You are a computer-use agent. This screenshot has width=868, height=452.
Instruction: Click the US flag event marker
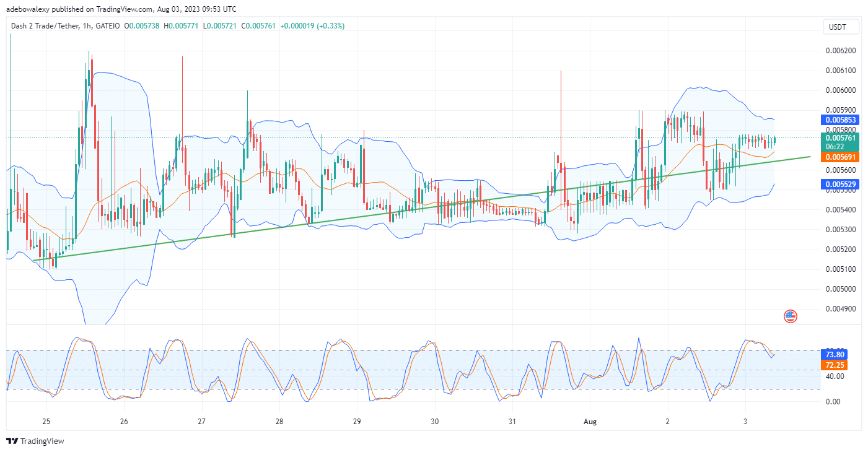coord(790,316)
